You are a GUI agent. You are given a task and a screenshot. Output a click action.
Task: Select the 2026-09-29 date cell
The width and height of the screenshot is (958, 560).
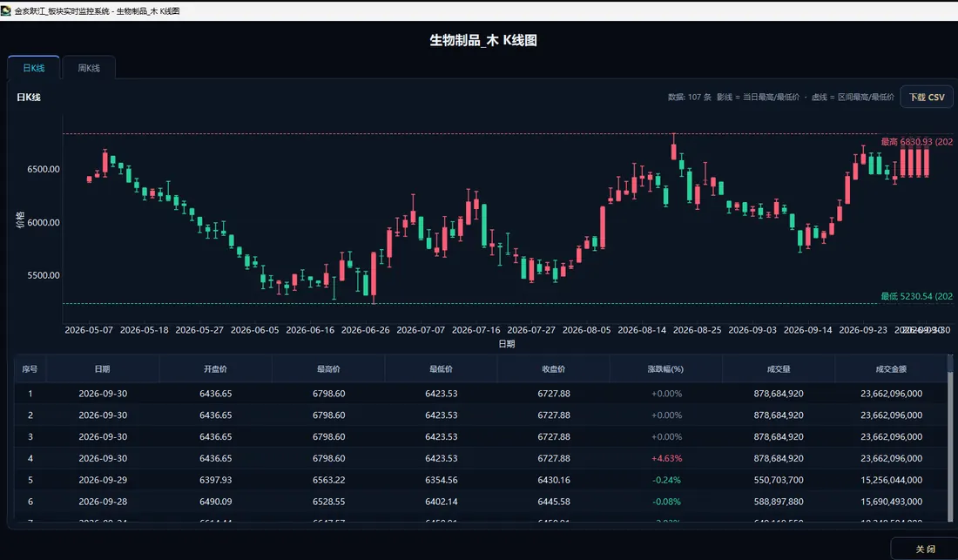click(x=103, y=480)
